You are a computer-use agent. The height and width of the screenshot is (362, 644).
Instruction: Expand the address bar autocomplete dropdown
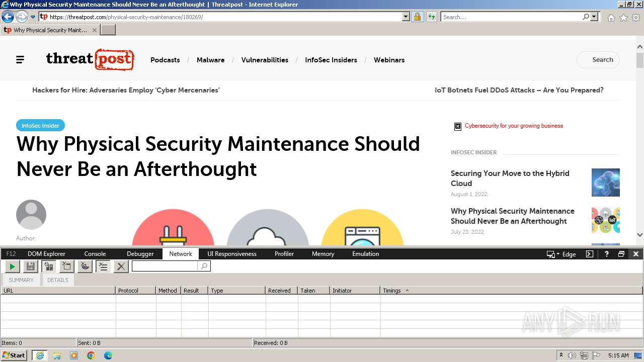click(x=406, y=17)
